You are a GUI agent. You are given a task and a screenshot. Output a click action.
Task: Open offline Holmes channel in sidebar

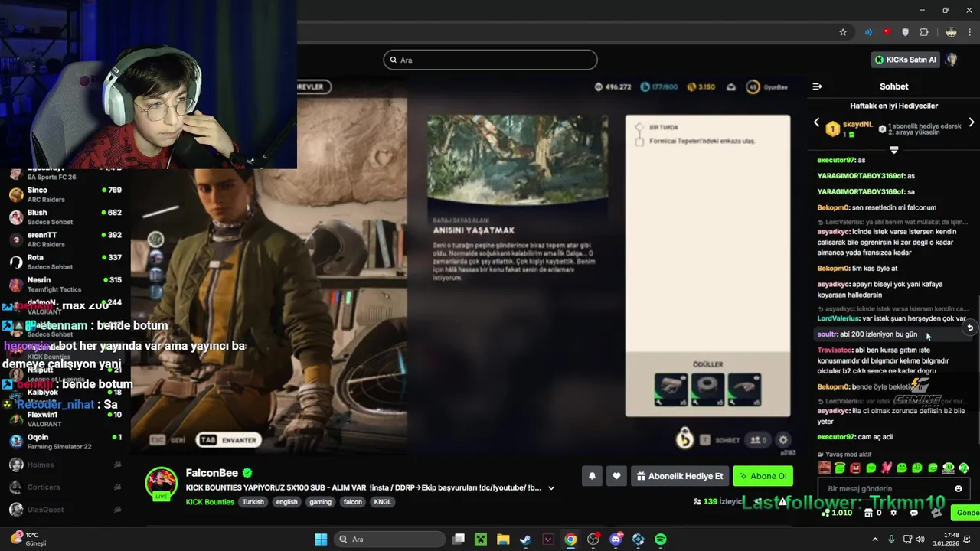click(66, 465)
